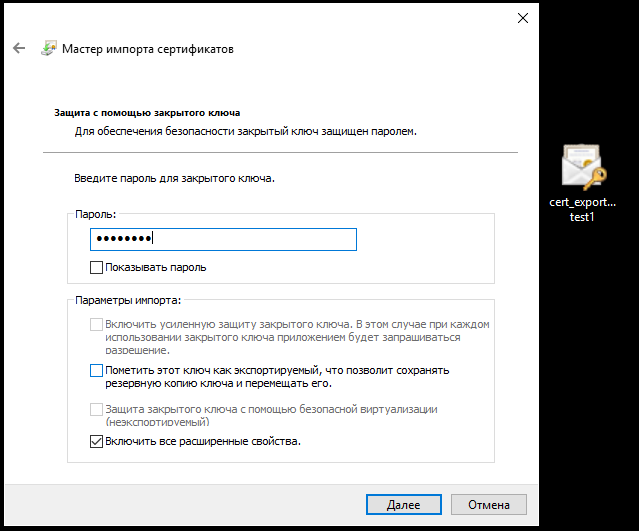This screenshot has height=531, width=639.
Task: Click the 'Параметры импорта:' group label
Action: [x=125, y=299]
